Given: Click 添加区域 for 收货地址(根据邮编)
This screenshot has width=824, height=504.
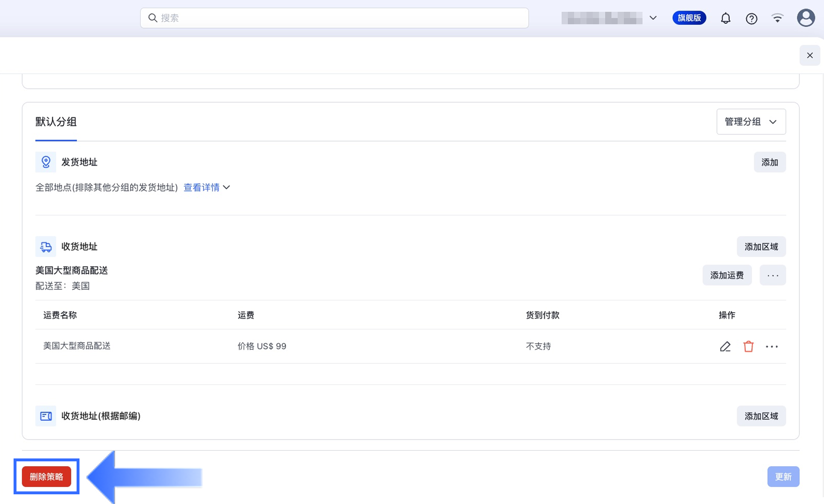Looking at the screenshot, I should (761, 416).
